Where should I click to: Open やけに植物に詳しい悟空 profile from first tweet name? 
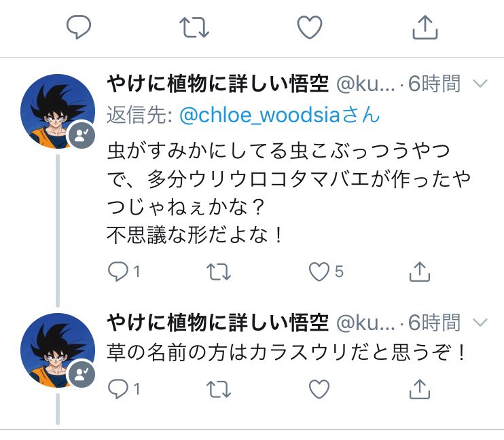pos(218,84)
